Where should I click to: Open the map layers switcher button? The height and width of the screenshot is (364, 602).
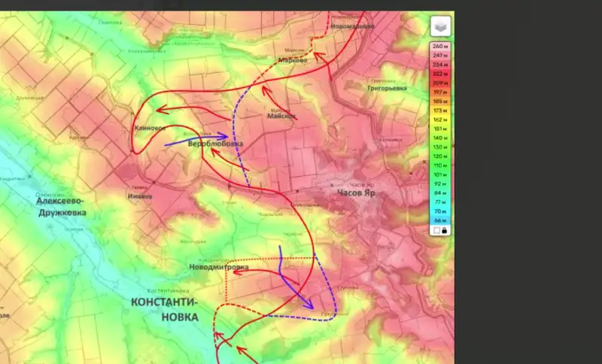click(x=440, y=26)
